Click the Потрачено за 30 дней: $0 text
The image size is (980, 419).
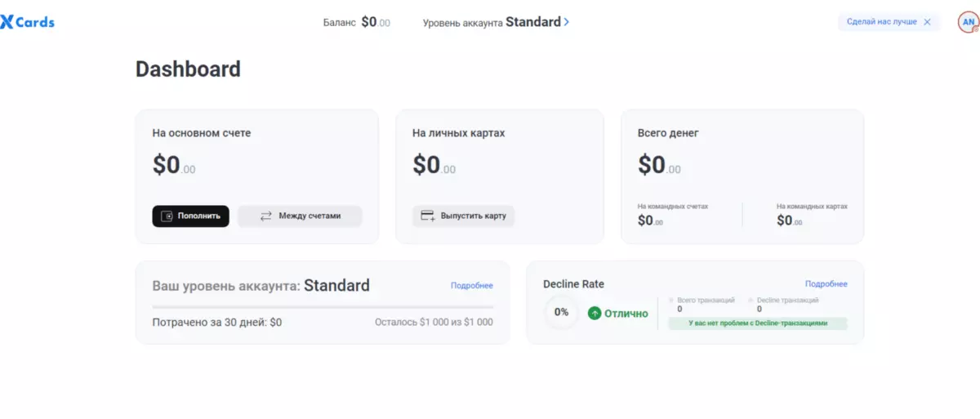(217, 323)
